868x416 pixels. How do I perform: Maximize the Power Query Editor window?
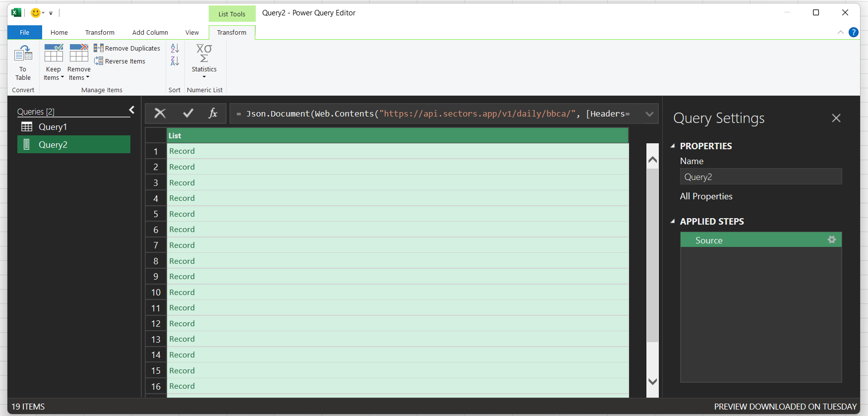point(816,13)
